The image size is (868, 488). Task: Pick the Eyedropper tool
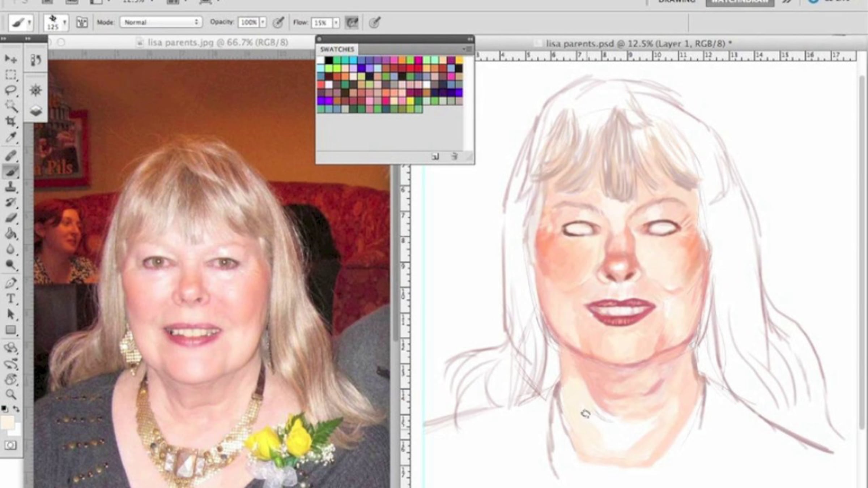tap(11, 137)
